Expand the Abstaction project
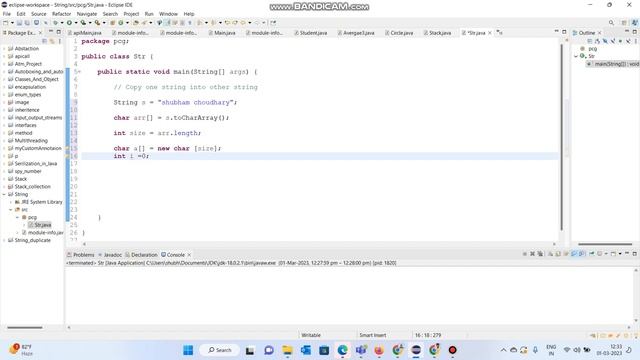Viewport: 640px width, 360px height. (4, 49)
